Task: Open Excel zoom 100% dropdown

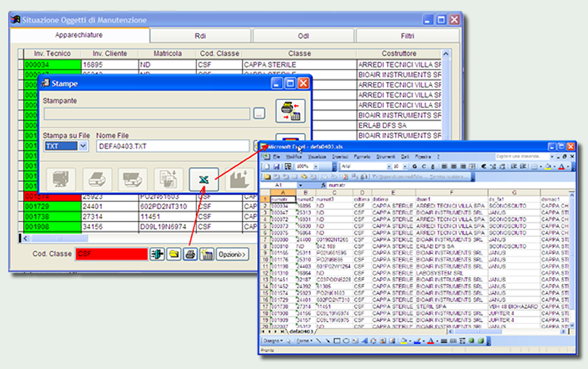Action: click(x=316, y=166)
